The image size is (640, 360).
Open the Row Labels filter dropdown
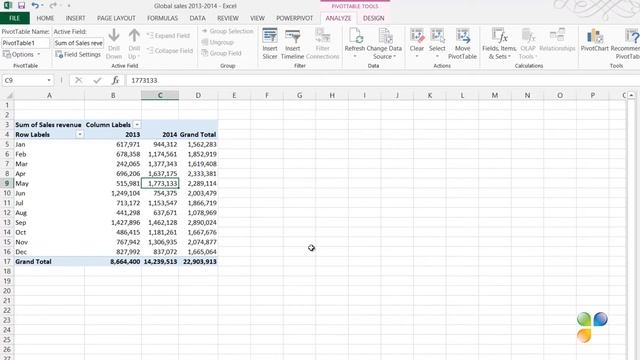pos(80,134)
